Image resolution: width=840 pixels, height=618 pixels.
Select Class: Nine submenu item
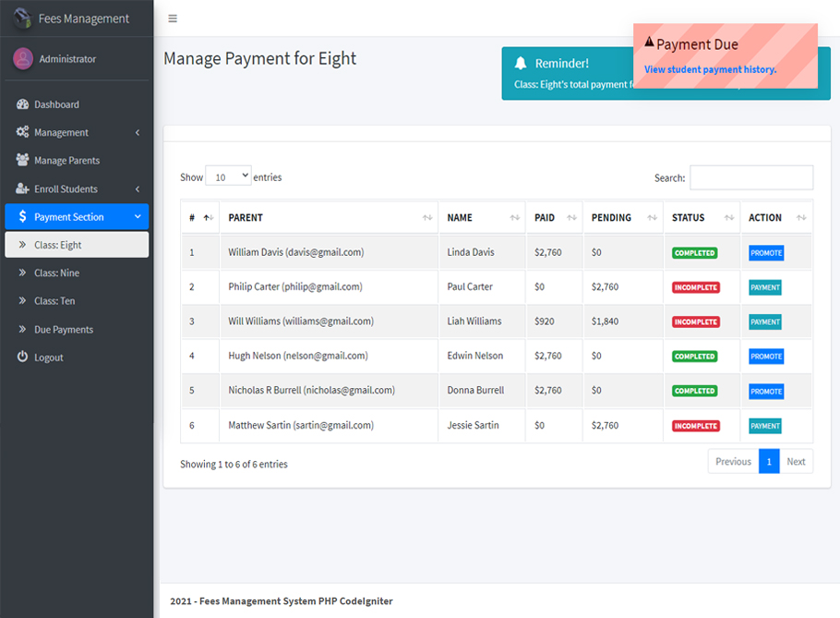pyautogui.click(x=77, y=273)
